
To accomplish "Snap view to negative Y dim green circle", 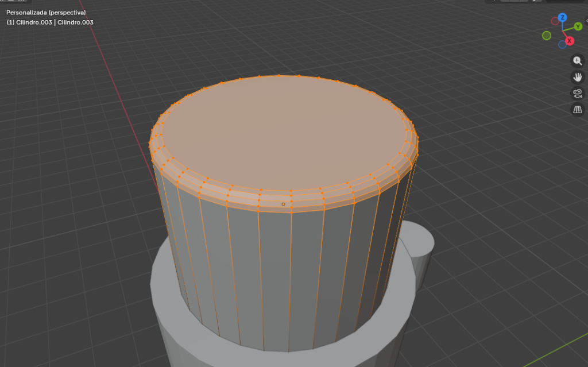I will [x=547, y=36].
